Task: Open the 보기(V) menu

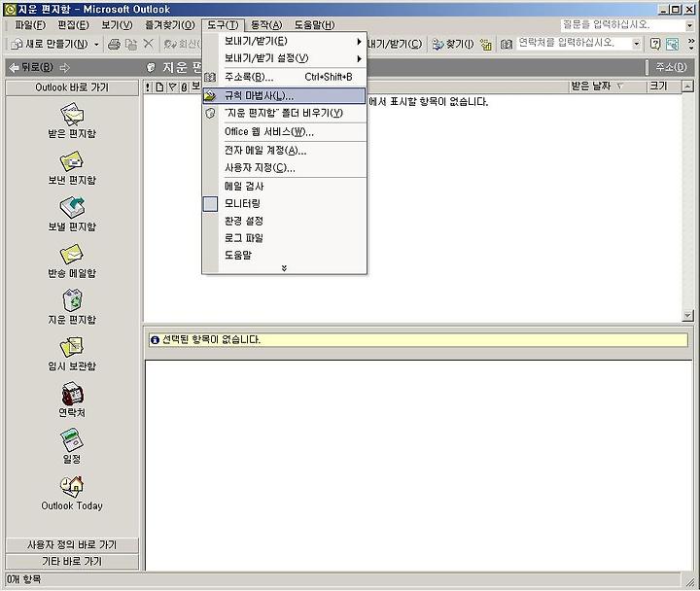Action: coord(117,25)
